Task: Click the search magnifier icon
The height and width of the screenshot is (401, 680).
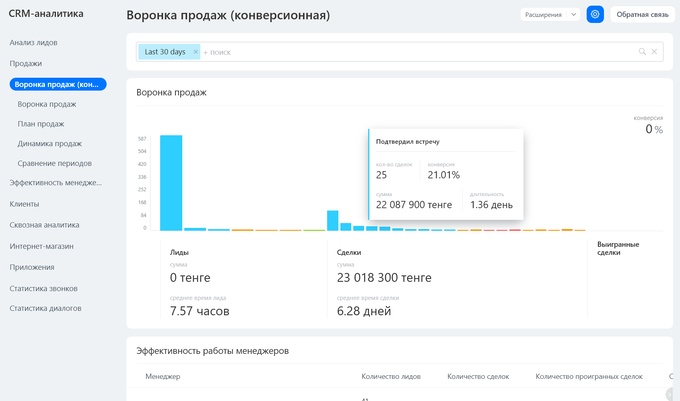Action: pyautogui.click(x=642, y=52)
